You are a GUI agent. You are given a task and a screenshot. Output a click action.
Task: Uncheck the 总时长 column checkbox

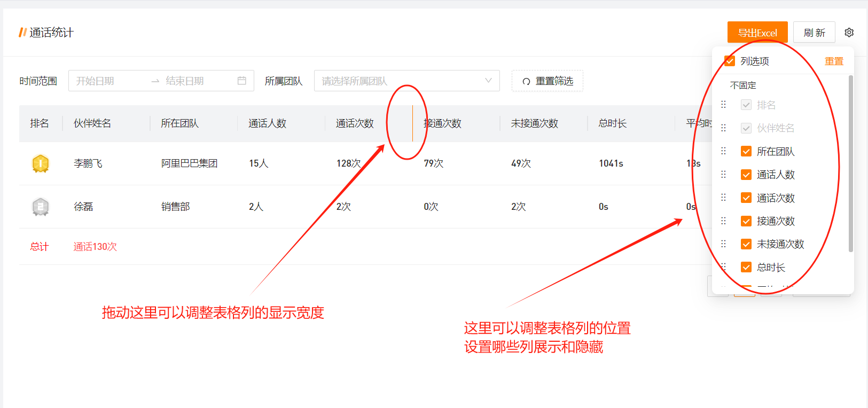(746, 268)
